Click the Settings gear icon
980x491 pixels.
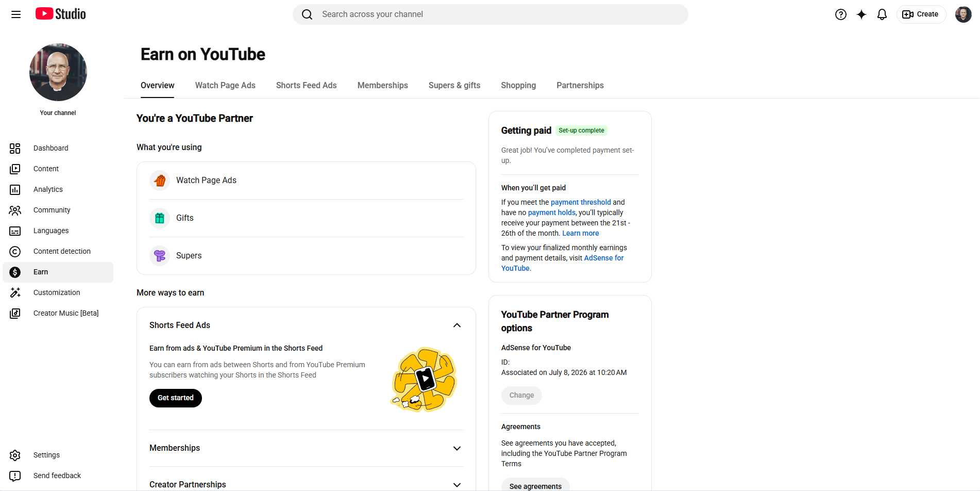(x=15, y=455)
